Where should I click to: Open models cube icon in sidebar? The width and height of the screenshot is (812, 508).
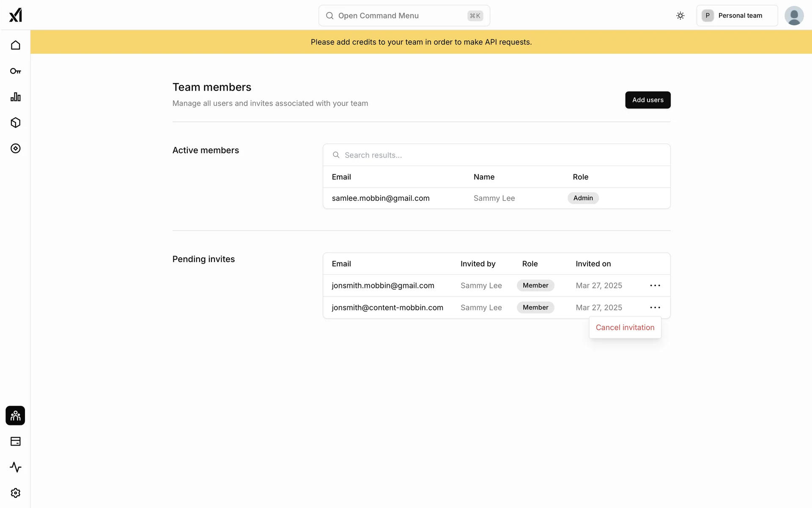coord(16,123)
